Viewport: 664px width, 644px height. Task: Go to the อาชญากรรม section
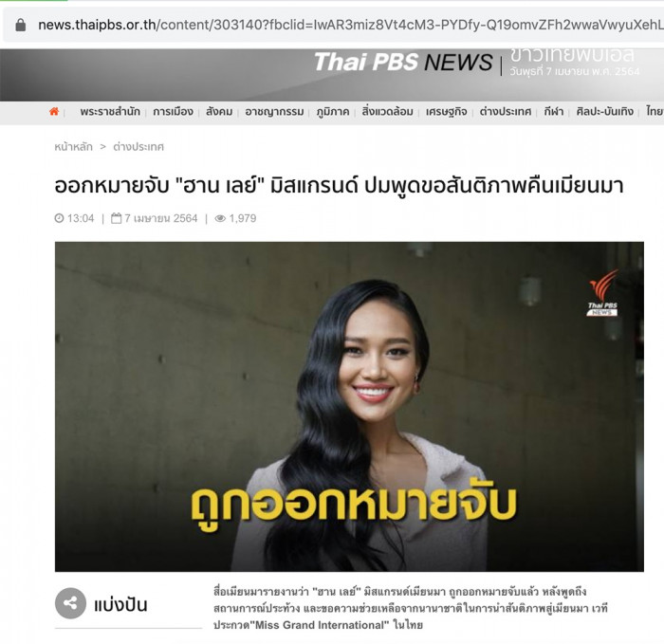(x=274, y=112)
